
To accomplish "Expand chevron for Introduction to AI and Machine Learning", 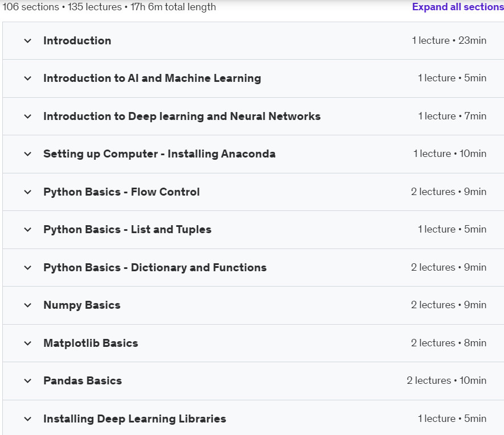I will click(x=28, y=78).
